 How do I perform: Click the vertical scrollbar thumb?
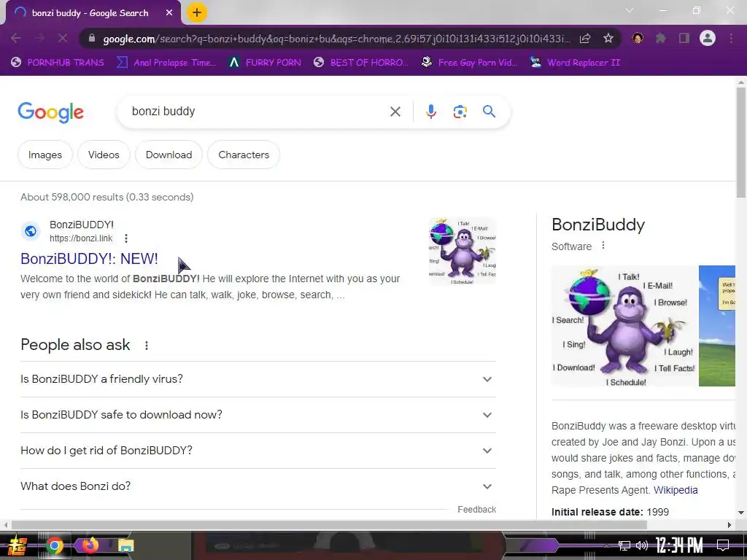coord(741,141)
